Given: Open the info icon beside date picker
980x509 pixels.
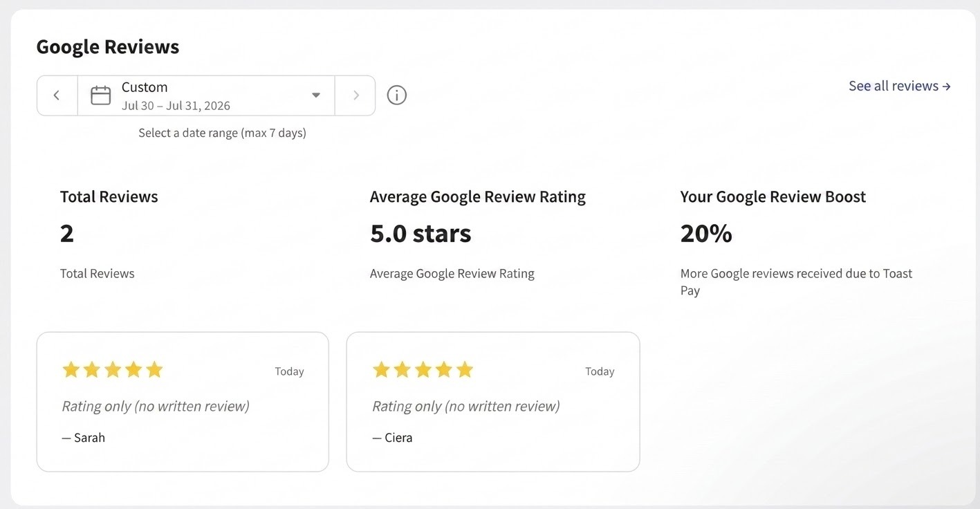Looking at the screenshot, I should click(396, 95).
